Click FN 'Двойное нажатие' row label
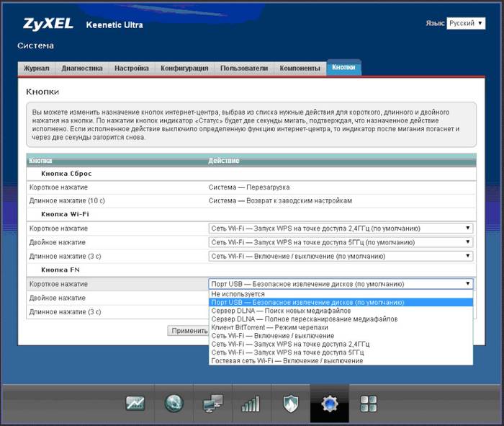 coord(58,298)
